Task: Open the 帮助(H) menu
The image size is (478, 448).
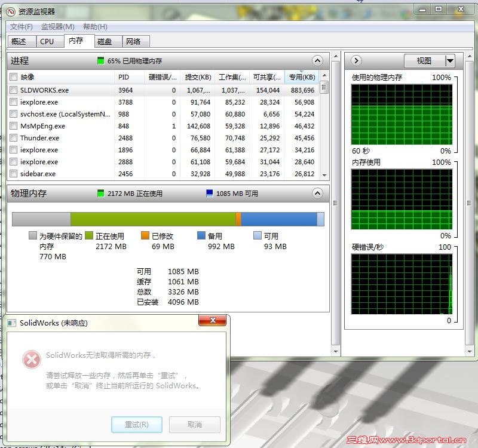Action: pyautogui.click(x=95, y=27)
